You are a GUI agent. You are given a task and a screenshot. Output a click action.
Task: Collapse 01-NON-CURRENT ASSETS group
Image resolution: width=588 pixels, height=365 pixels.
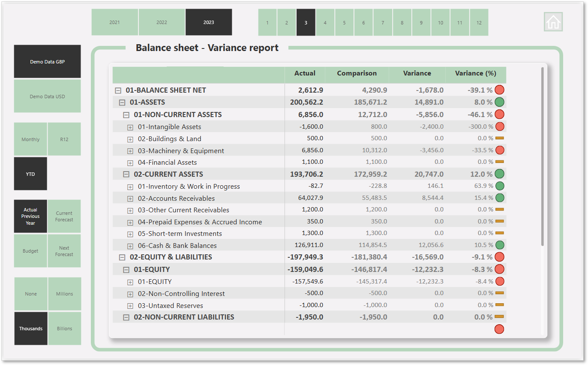point(126,115)
